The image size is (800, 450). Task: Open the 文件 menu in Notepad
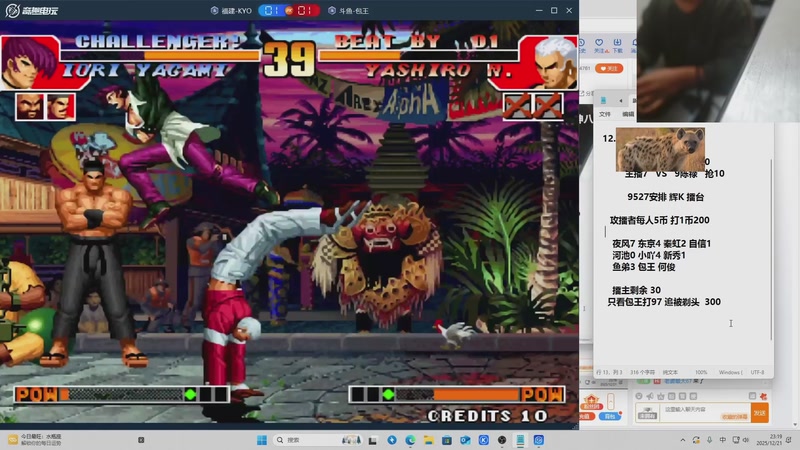pos(605,114)
